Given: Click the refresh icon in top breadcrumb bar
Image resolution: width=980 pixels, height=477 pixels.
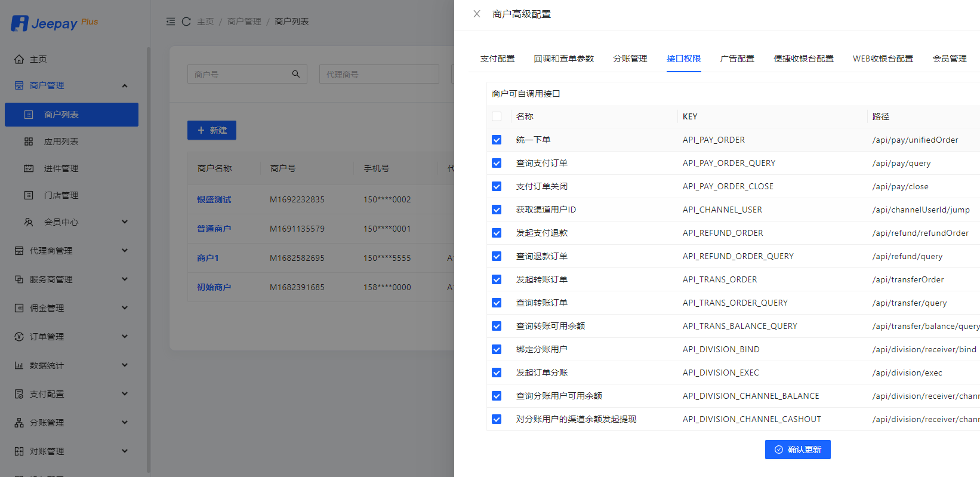Looking at the screenshot, I should pyautogui.click(x=186, y=21).
